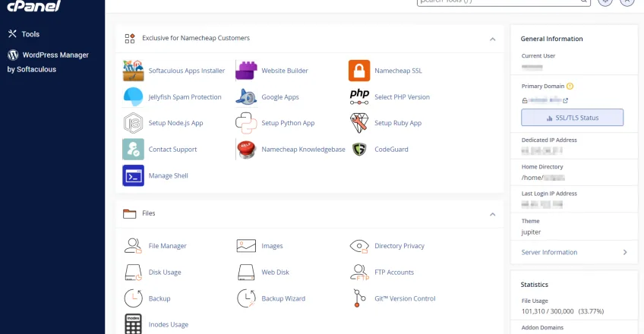Viewport: 644px width, 334px height.
Task: Open the Disk Usage icon
Action: pos(133,272)
